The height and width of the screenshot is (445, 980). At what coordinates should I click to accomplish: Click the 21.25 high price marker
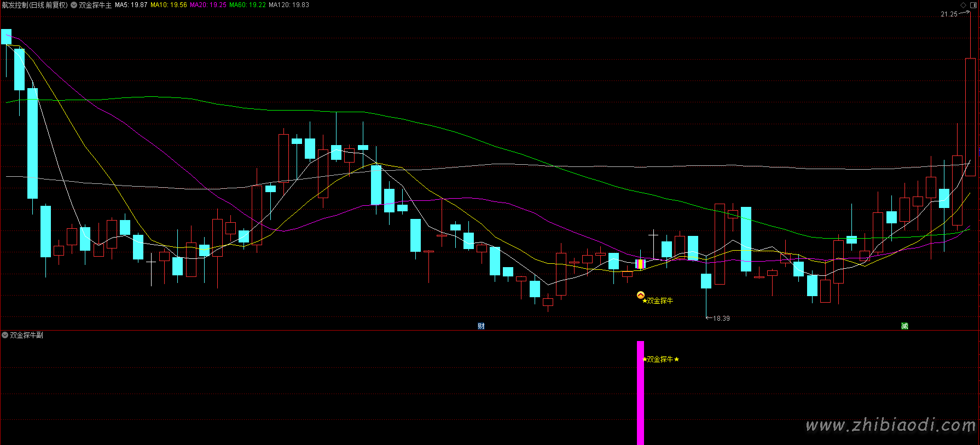[x=949, y=14]
